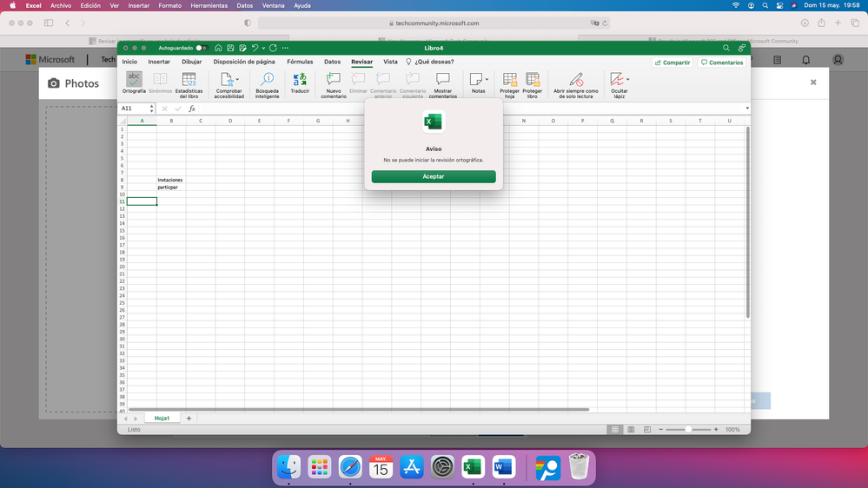Screen dimensions: 868x488
Task: Click Aceptar in the Aviso dialog
Action: pyautogui.click(x=434, y=176)
